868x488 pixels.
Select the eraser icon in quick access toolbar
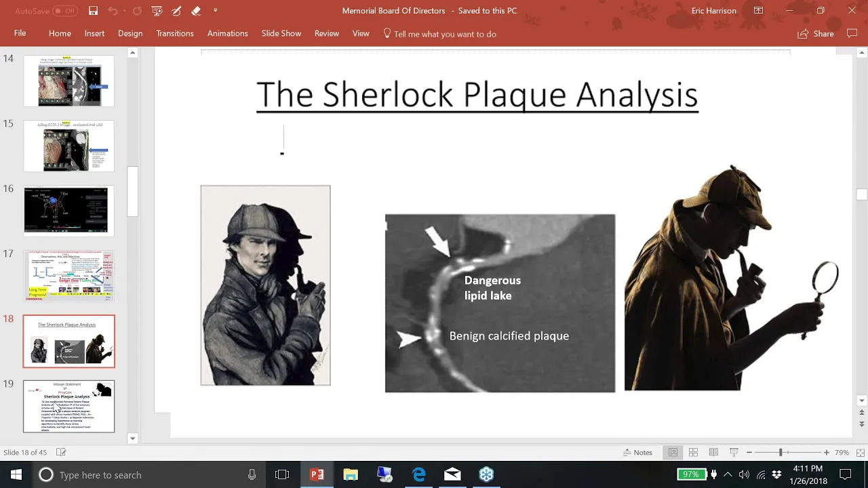(x=196, y=11)
